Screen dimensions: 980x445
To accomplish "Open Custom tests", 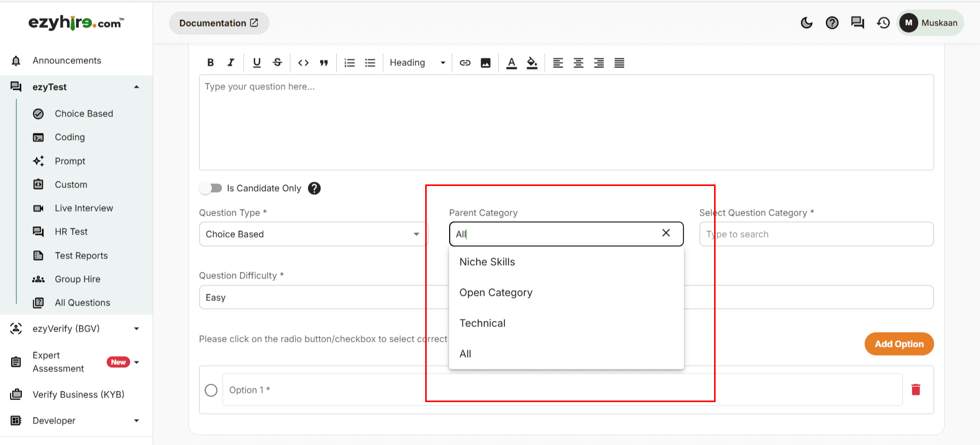I will [x=71, y=184].
